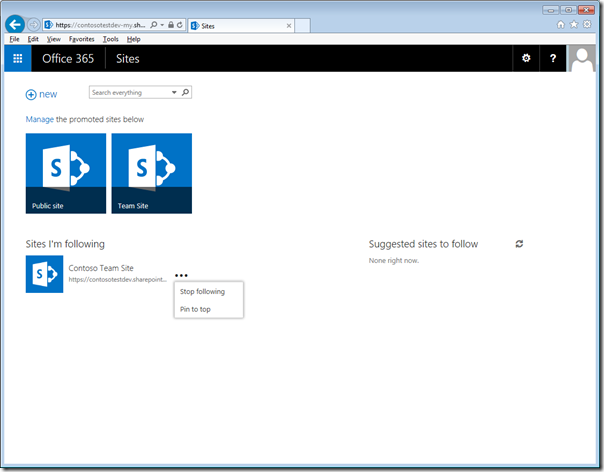Click the 'Suggested sites to follow' heading
Image resolution: width=604 pixels, height=472 pixels.
[x=423, y=244]
